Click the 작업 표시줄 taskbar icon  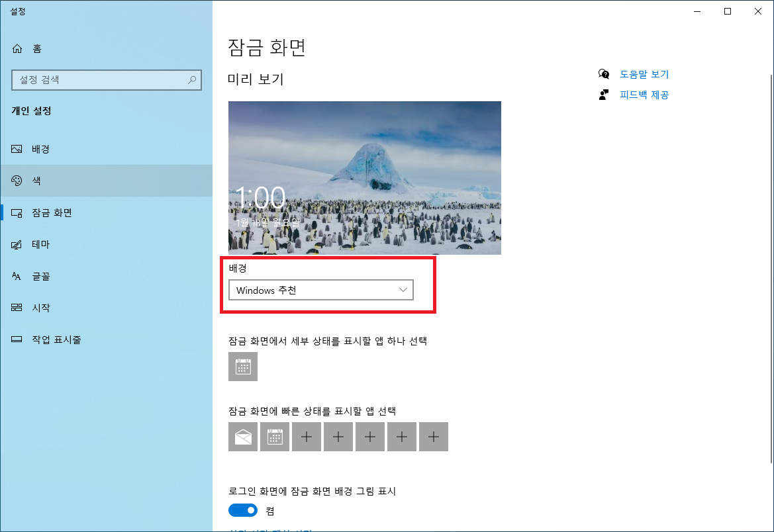coord(17,339)
